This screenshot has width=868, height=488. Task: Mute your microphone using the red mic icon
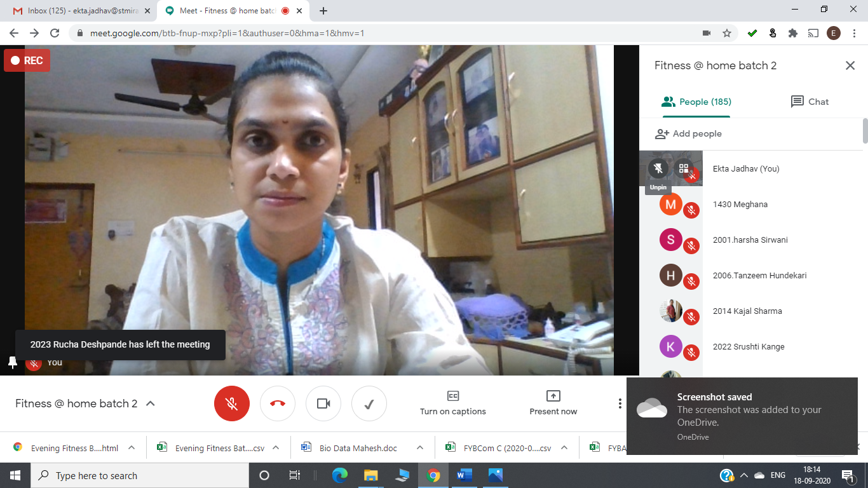(232, 403)
